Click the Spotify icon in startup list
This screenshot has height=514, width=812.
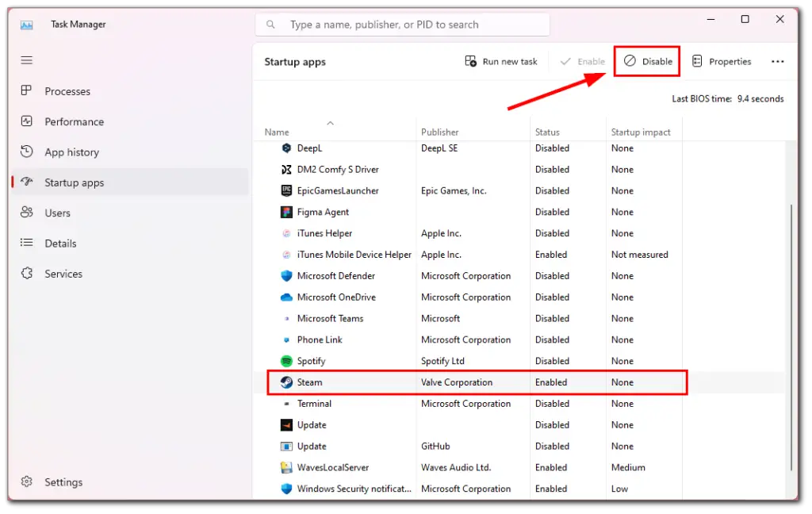pyautogui.click(x=286, y=361)
